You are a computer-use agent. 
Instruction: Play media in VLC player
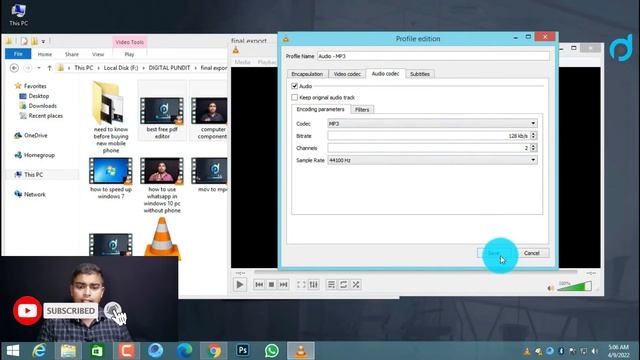coord(240,284)
